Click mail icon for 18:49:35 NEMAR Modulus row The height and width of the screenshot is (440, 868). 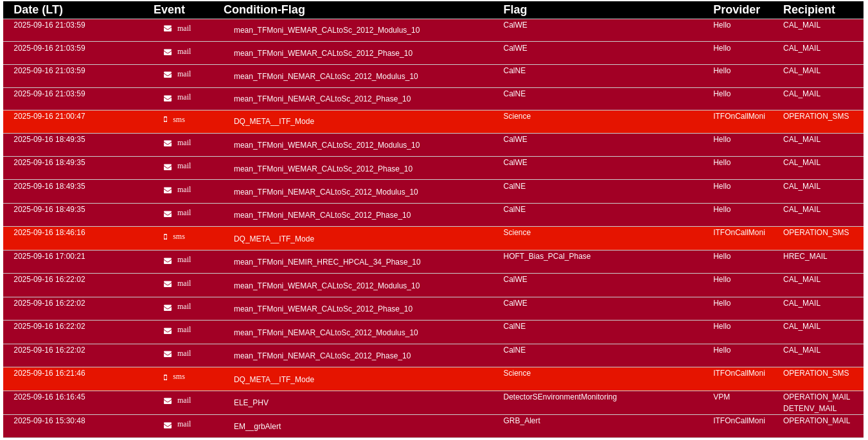(x=168, y=190)
